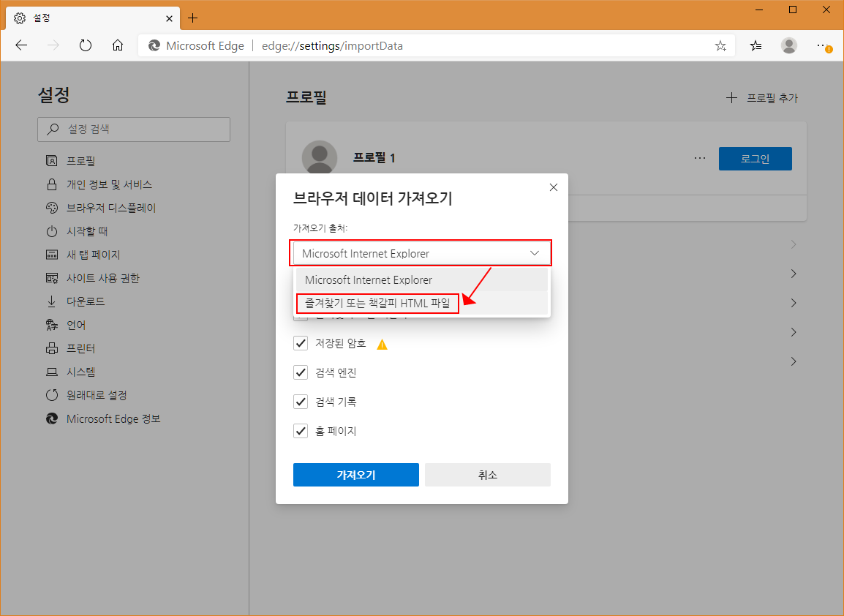
Task: Uncheck the 검색 엔진 checkbox
Action: point(301,372)
